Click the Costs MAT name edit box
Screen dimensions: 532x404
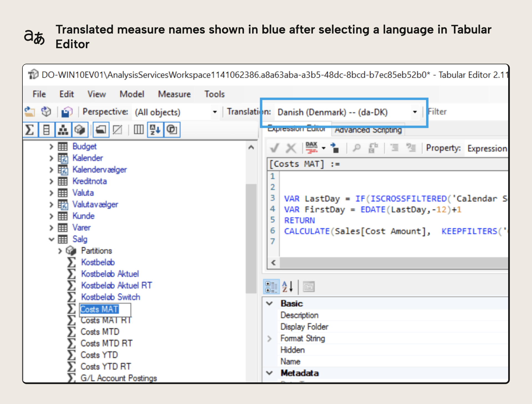(x=105, y=310)
